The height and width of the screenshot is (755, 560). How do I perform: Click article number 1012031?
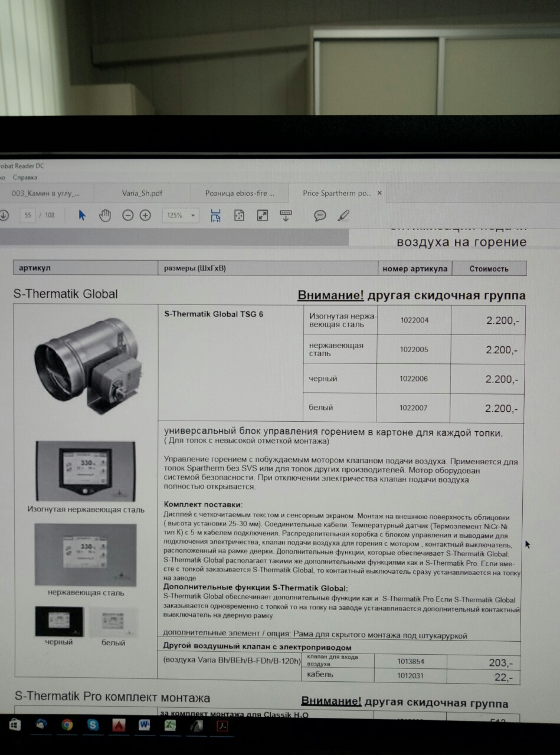[x=410, y=675]
